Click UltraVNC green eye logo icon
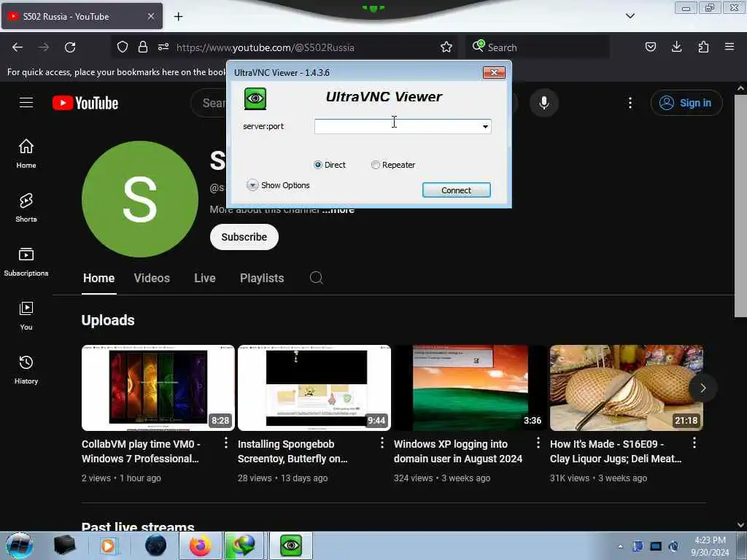Screen dimensions: 747x560 255,98
